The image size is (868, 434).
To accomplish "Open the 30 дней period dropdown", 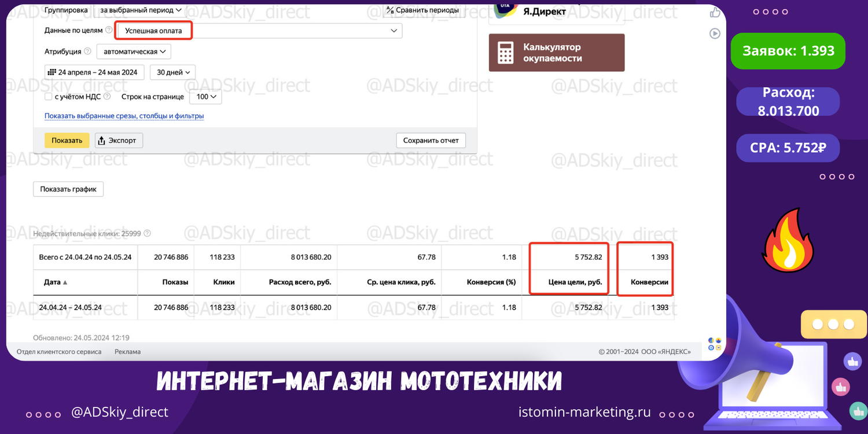I will click(173, 72).
